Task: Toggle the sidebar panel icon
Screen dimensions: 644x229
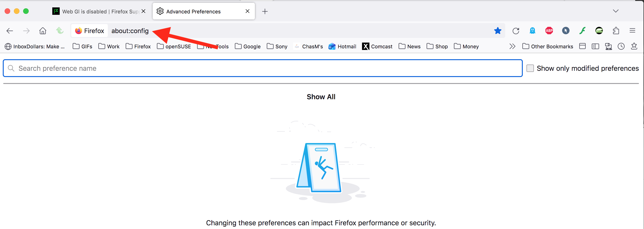Action: 595,46
